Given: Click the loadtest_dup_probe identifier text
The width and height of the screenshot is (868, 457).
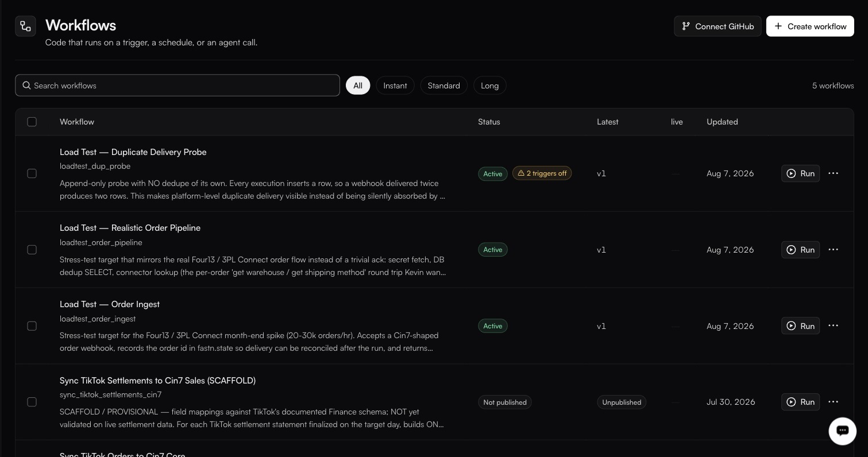Looking at the screenshot, I should point(95,166).
